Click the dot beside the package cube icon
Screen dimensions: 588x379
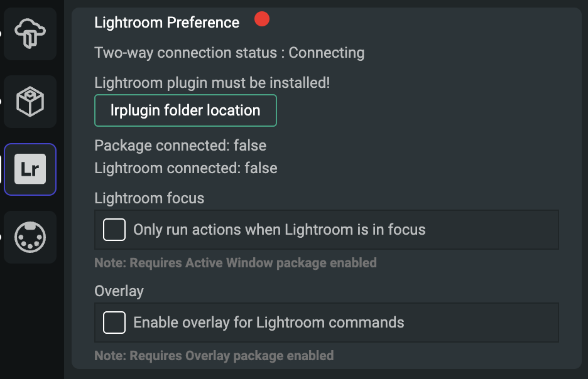point(1,102)
